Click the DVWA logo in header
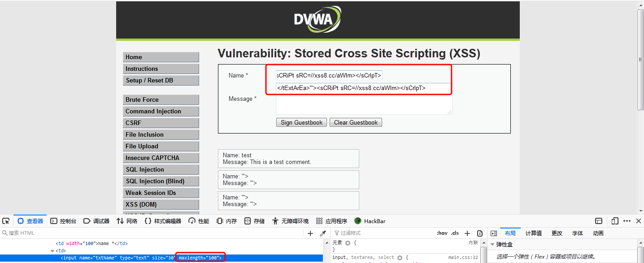This screenshot has height=263, width=644. [x=318, y=19]
